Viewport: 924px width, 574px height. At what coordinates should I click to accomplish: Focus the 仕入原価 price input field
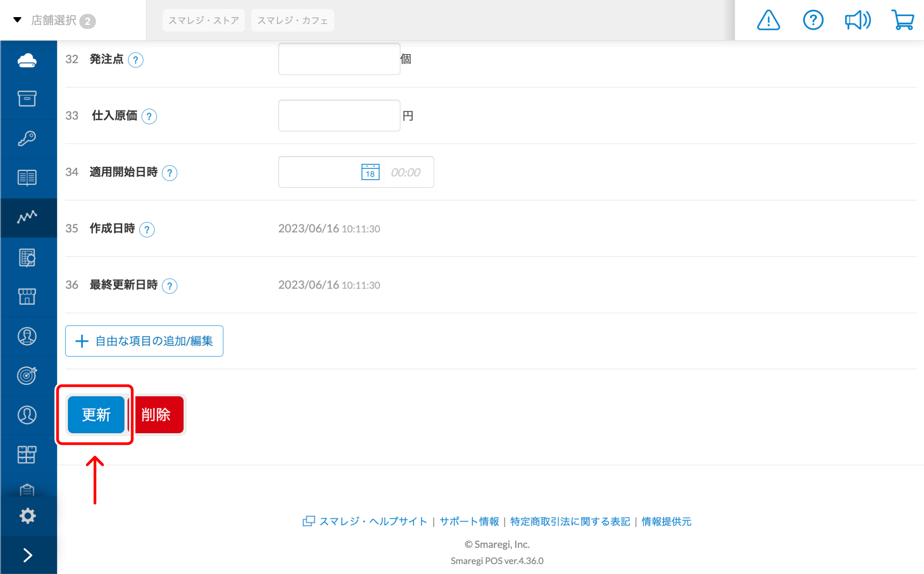point(339,116)
